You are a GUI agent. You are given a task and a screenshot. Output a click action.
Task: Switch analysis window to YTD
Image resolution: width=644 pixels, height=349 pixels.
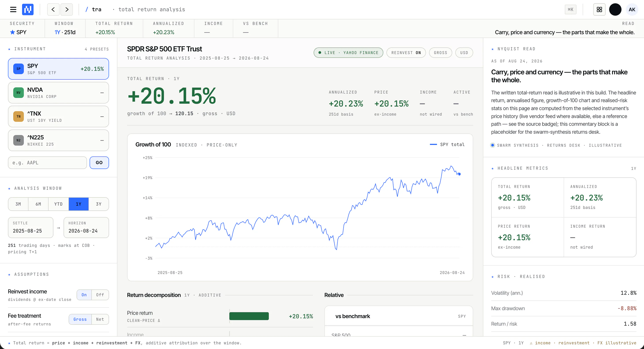click(x=58, y=204)
